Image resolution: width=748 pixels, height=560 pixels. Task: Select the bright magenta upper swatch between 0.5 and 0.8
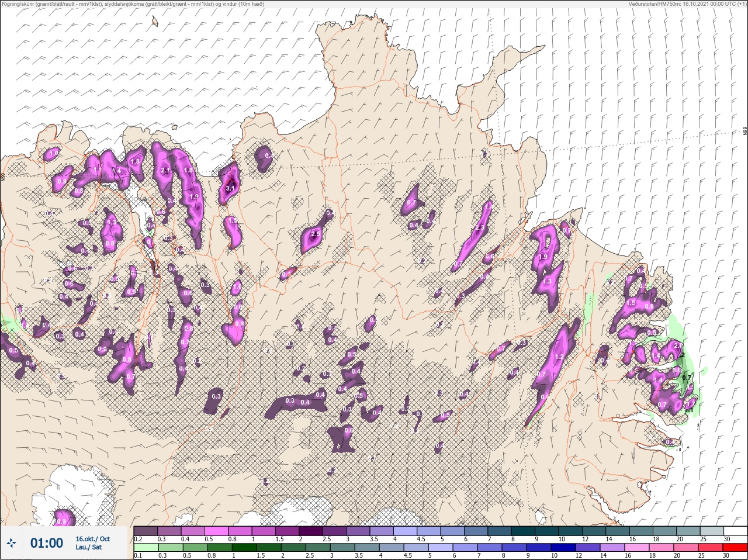point(217,531)
